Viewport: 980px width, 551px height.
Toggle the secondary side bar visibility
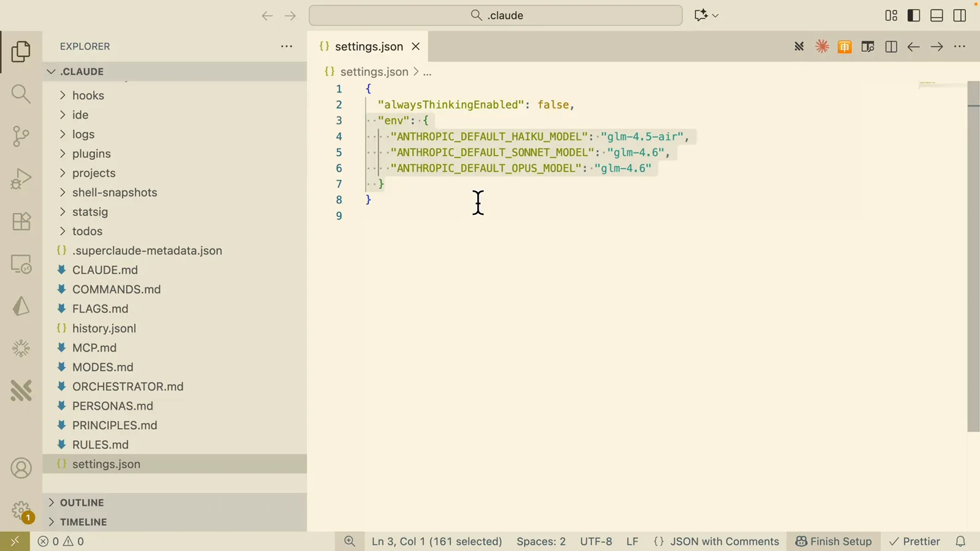tap(960, 16)
